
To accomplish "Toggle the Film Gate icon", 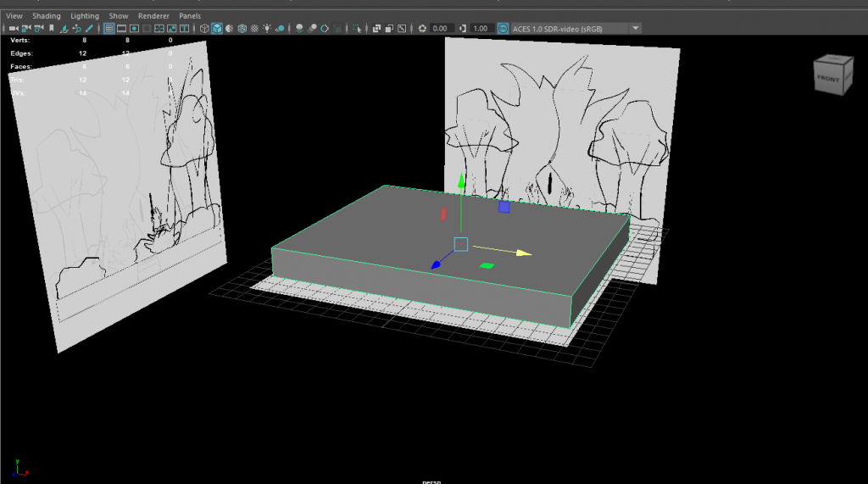I will coord(122,28).
